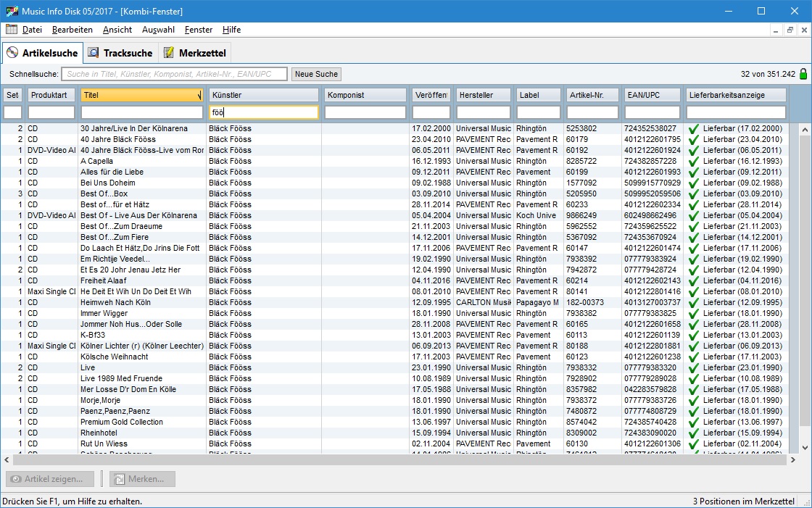Viewport: 812px width, 508px height.
Task: Click the Merken button
Action: pyautogui.click(x=142, y=479)
